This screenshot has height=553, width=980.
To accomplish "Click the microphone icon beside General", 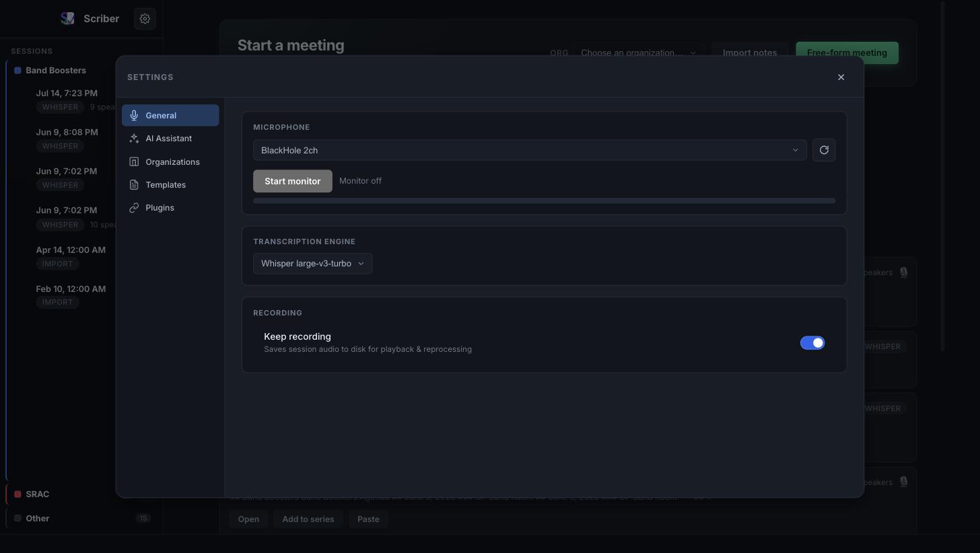I will pos(134,116).
